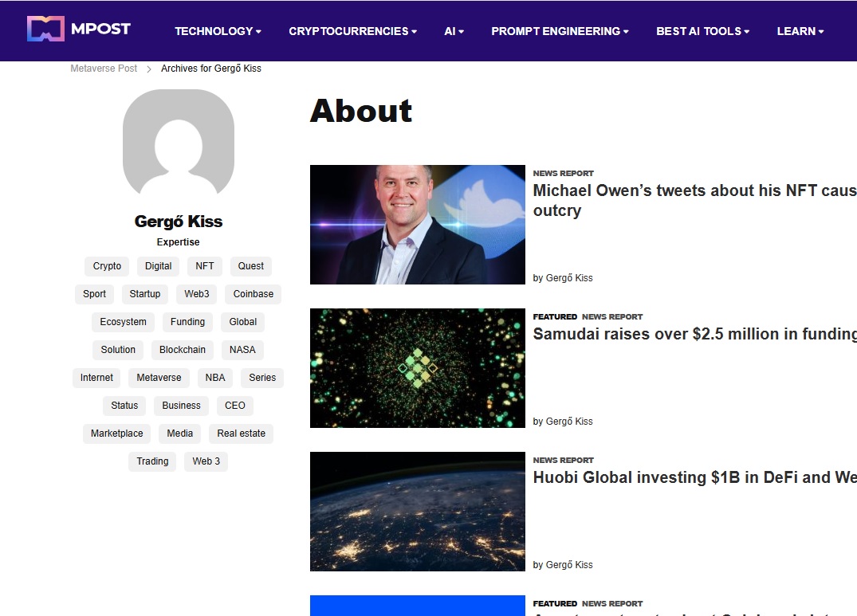Click the MPOST logo icon
The image size is (857, 616).
coord(45,29)
